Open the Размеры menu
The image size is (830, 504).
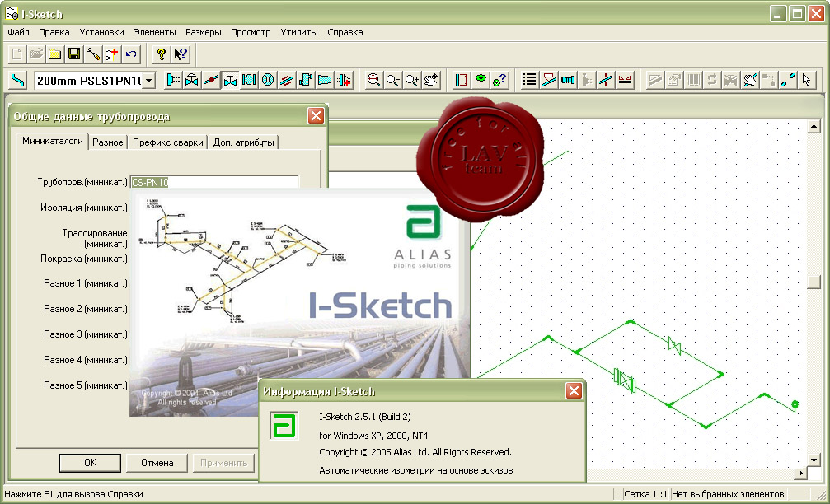pos(204,32)
